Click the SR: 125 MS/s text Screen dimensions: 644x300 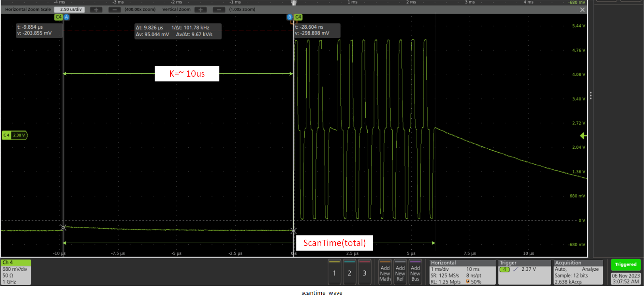(x=445, y=276)
